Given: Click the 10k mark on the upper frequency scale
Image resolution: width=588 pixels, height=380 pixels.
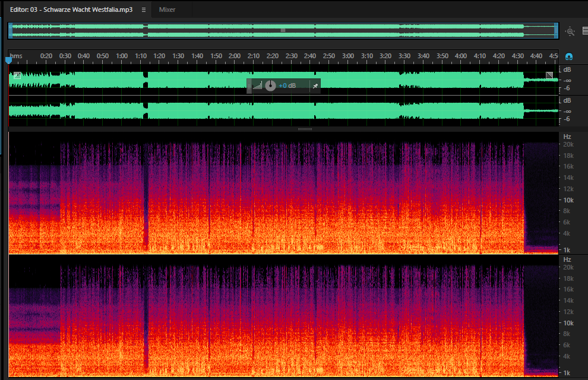Looking at the screenshot, I should point(568,200).
